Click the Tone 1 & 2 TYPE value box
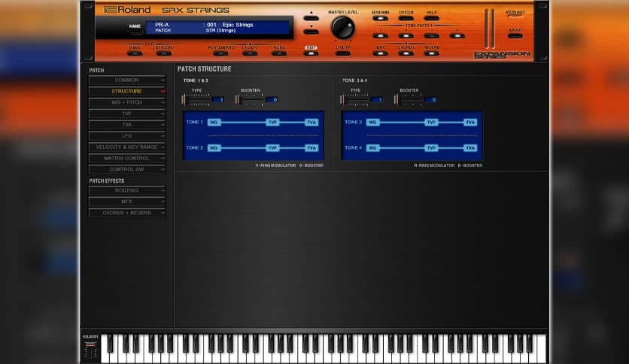 218,99
